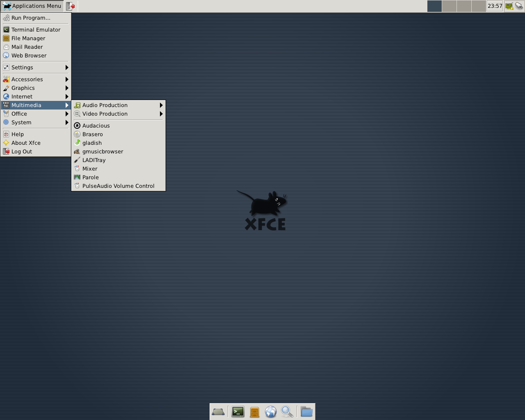Click the file manager cabinet icon in dock

click(255, 411)
